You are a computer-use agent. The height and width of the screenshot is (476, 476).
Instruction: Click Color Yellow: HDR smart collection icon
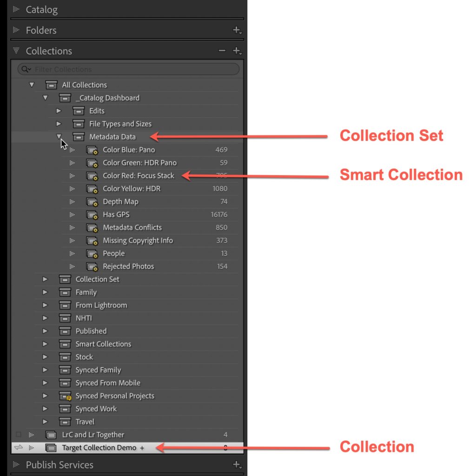tap(92, 189)
